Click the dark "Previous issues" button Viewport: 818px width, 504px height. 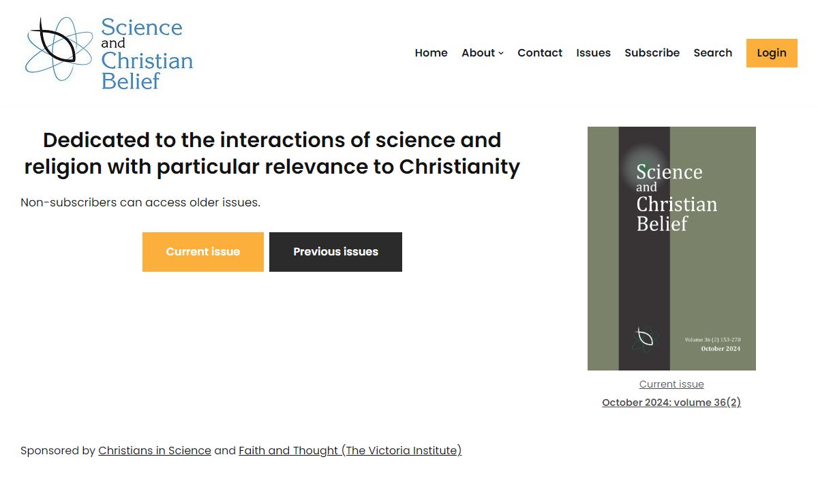(x=335, y=252)
